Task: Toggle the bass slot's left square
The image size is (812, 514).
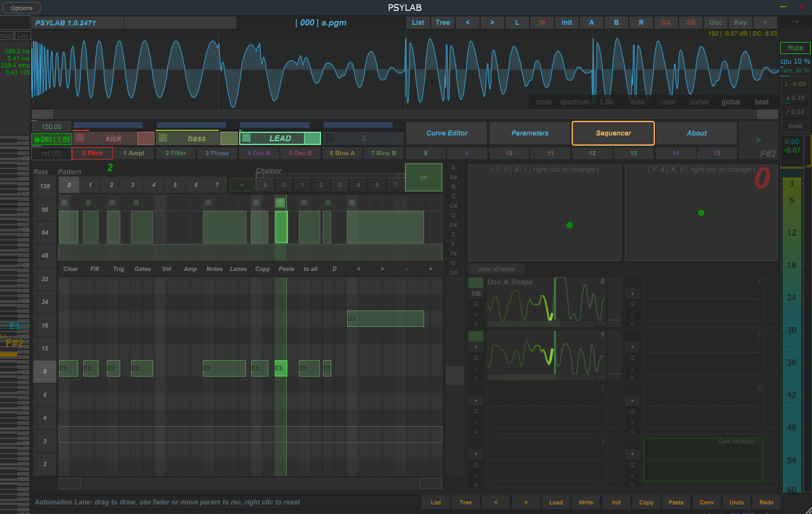Action: 163,137
